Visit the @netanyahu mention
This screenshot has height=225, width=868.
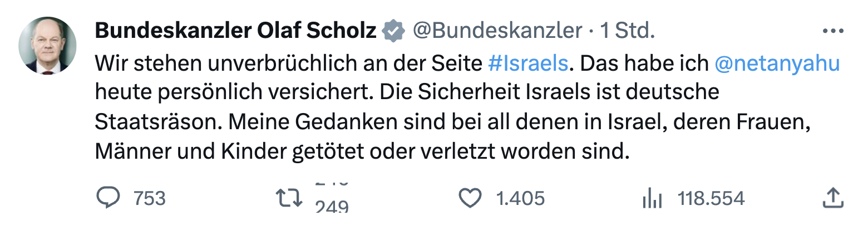(777, 63)
